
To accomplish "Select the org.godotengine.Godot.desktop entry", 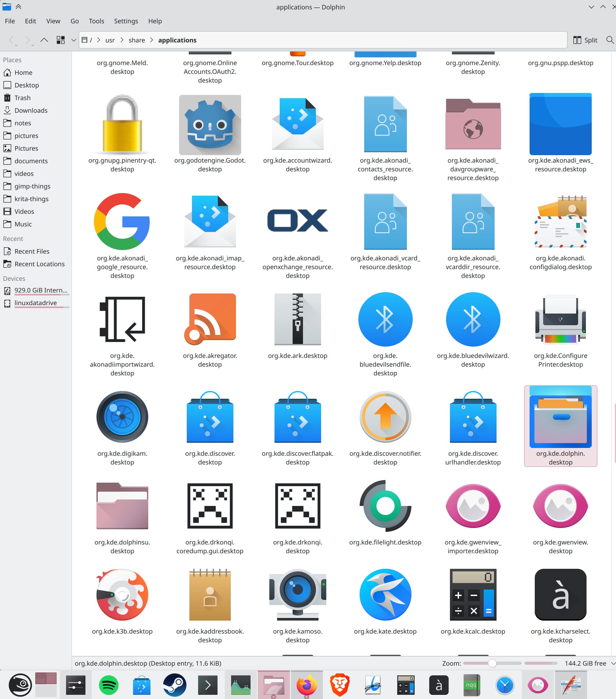I will 209,125.
